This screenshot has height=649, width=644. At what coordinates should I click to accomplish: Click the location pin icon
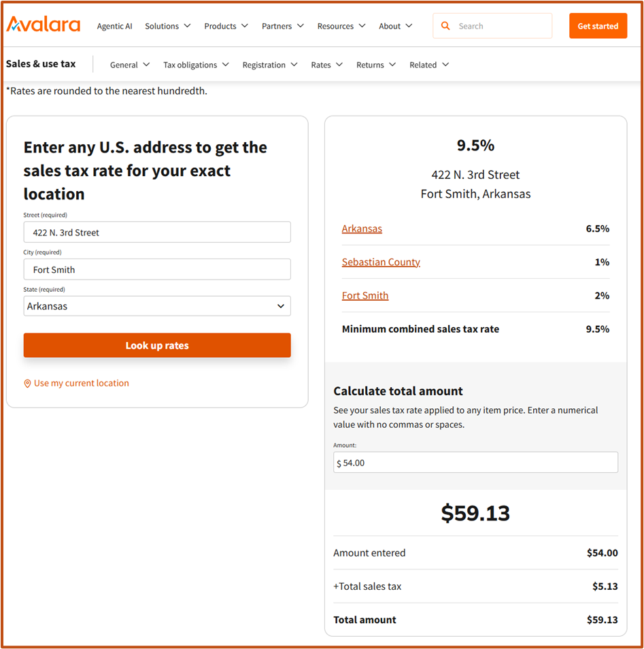(27, 384)
